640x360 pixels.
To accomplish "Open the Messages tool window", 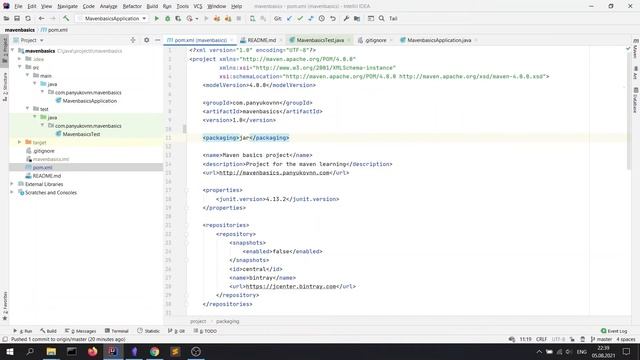I will click(x=80, y=331).
